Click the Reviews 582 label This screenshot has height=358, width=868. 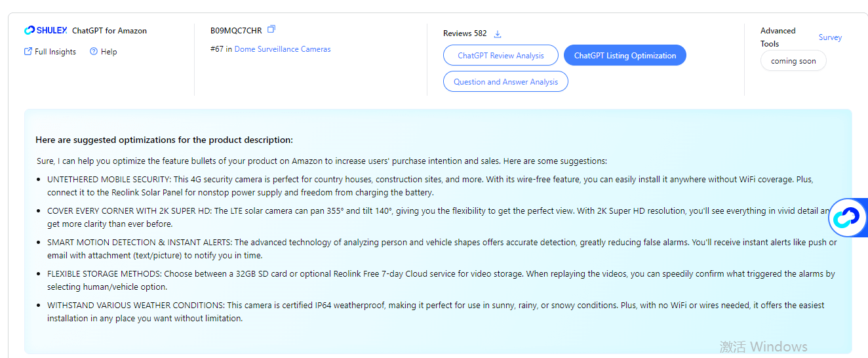465,33
